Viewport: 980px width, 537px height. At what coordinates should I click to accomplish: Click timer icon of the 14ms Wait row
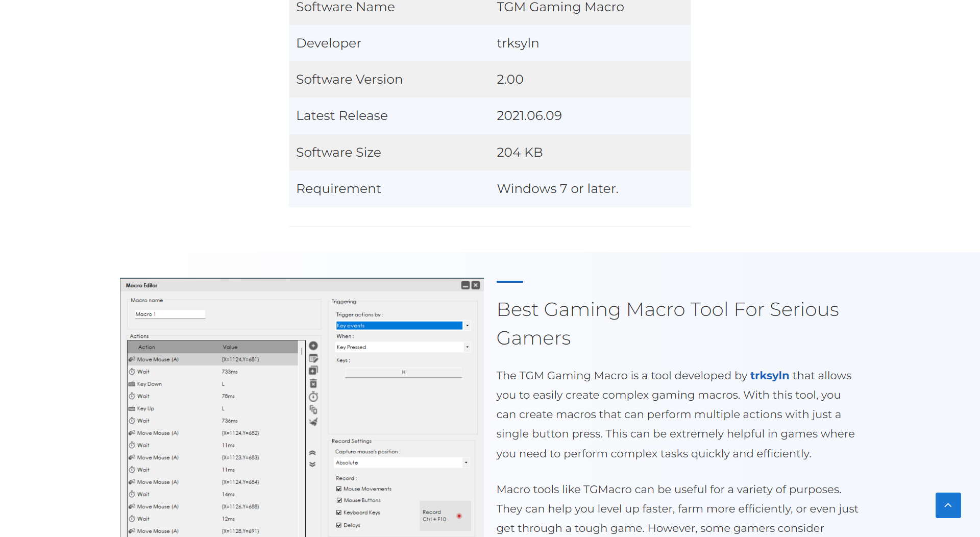tap(132, 494)
